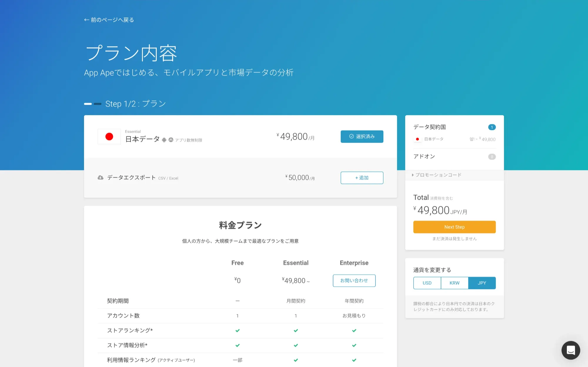Switch currency to KRW
The image size is (588, 367).
454,283
